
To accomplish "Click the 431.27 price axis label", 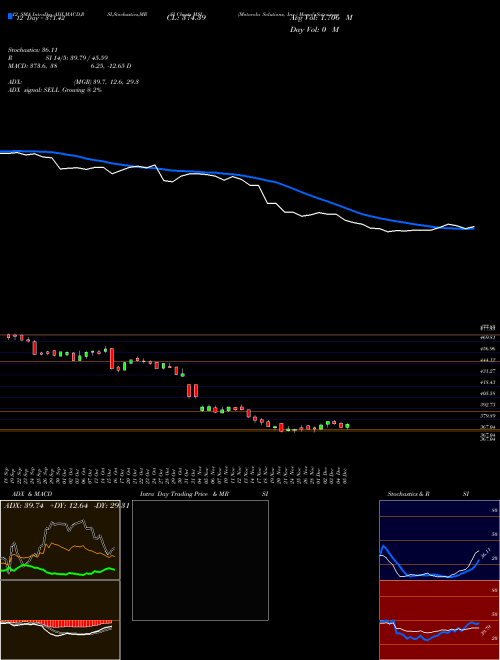I will [x=489, y=371].
